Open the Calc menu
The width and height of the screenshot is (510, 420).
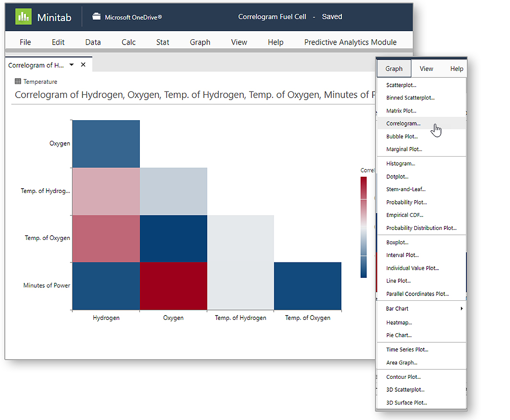128,42
